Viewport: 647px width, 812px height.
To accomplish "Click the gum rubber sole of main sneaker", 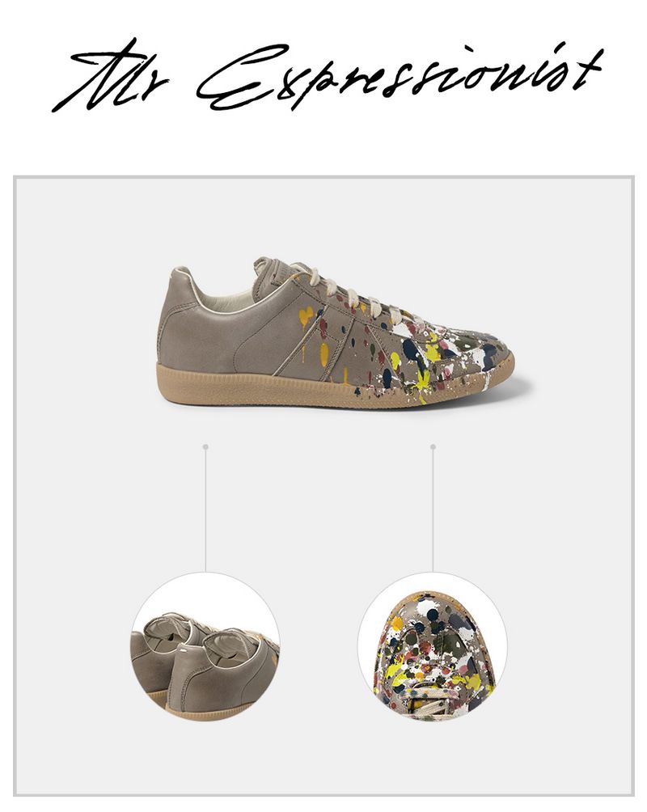I will 332,386.
